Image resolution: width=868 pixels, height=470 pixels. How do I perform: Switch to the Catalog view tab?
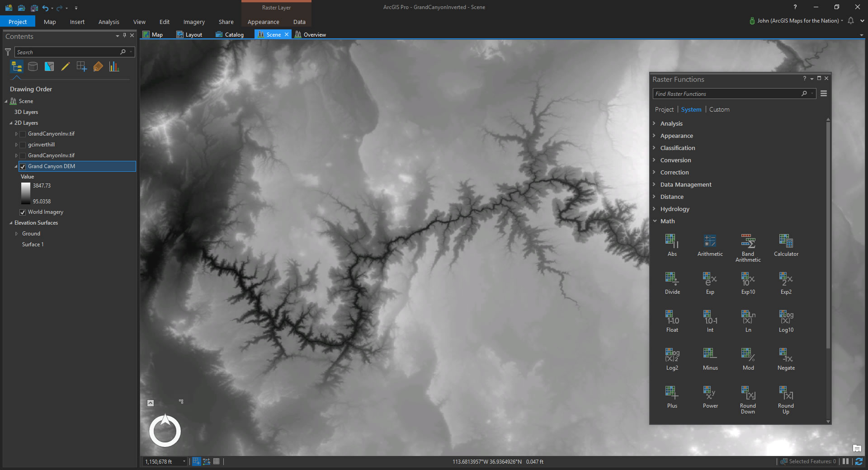[x=230, y=34]
